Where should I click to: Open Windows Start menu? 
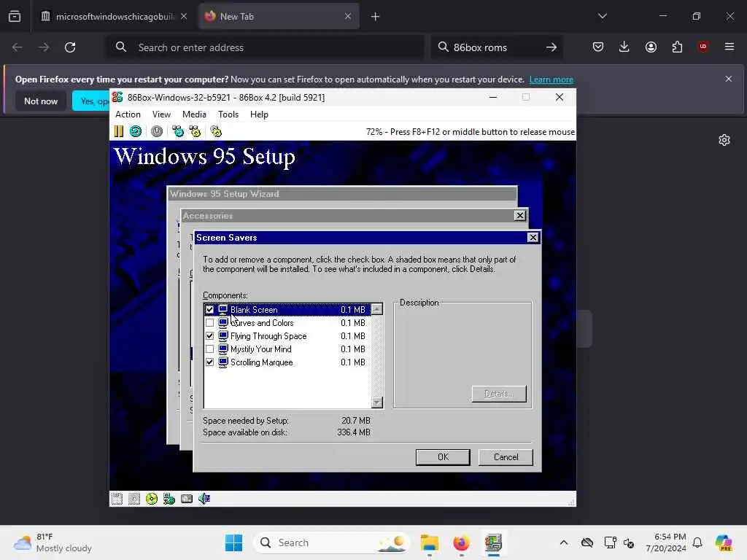233,542
